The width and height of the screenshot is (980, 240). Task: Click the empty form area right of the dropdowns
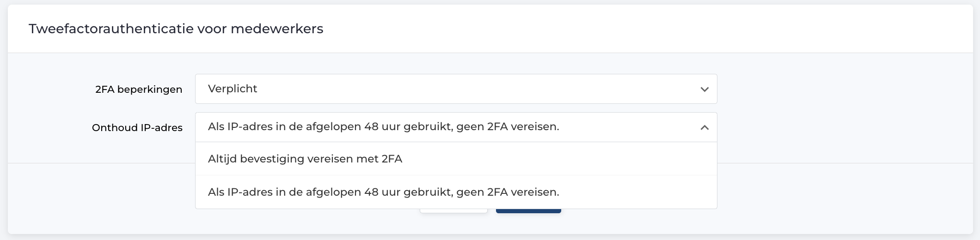point(845,108)
